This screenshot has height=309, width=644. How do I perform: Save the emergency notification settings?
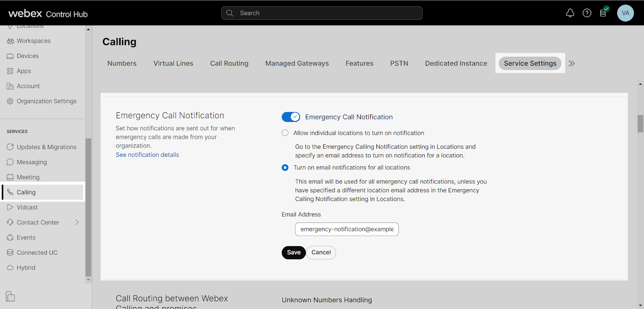pyautogui.click(x=294, y=252)
